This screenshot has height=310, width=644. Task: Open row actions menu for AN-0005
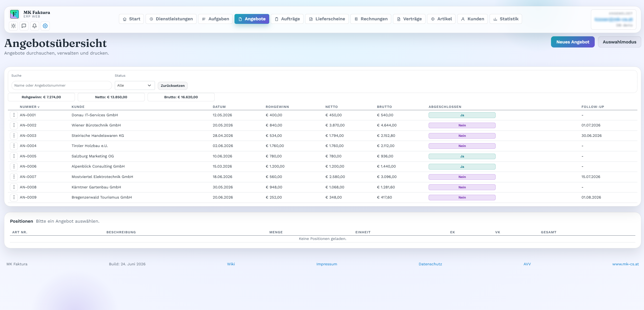14,156
